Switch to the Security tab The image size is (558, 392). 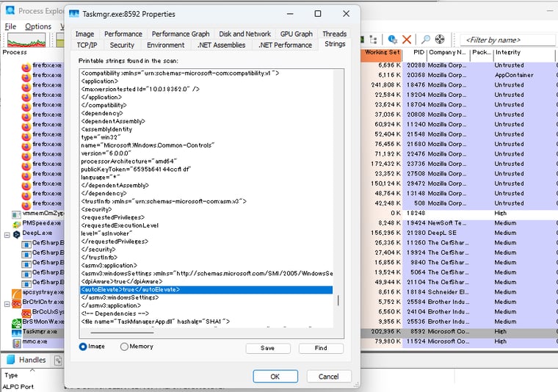pos(122,46)
